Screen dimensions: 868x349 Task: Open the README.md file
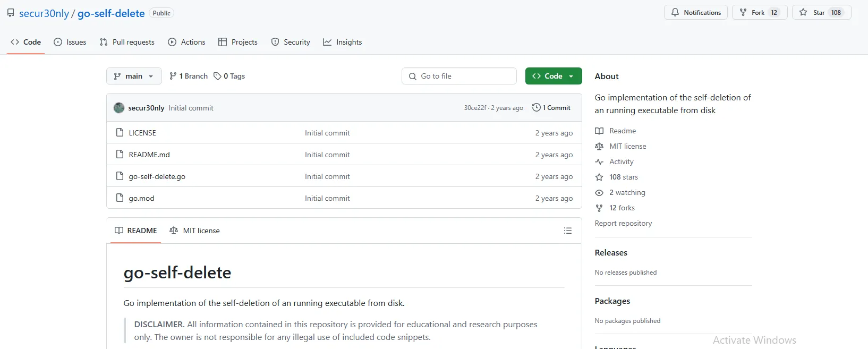click(149, 155)
